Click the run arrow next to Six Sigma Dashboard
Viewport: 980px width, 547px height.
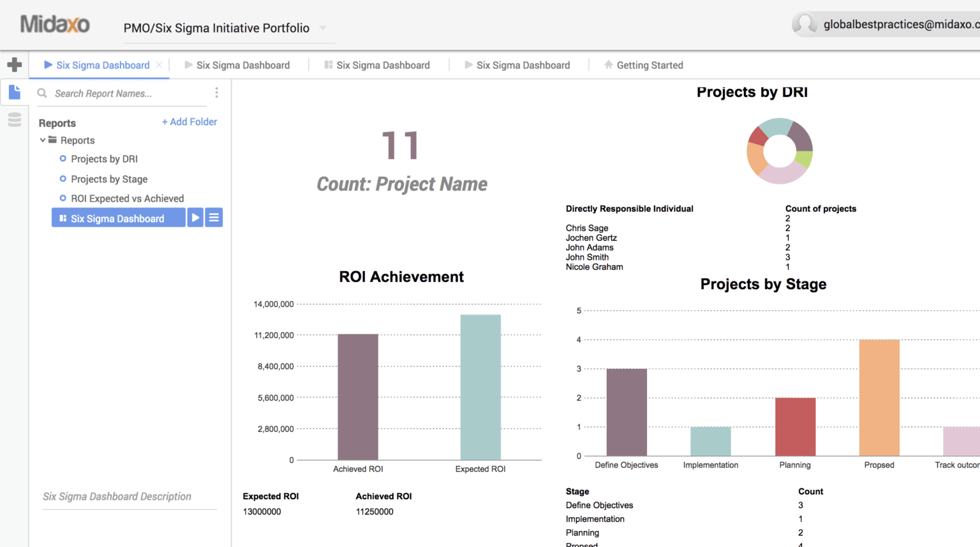tap(195, 217)
